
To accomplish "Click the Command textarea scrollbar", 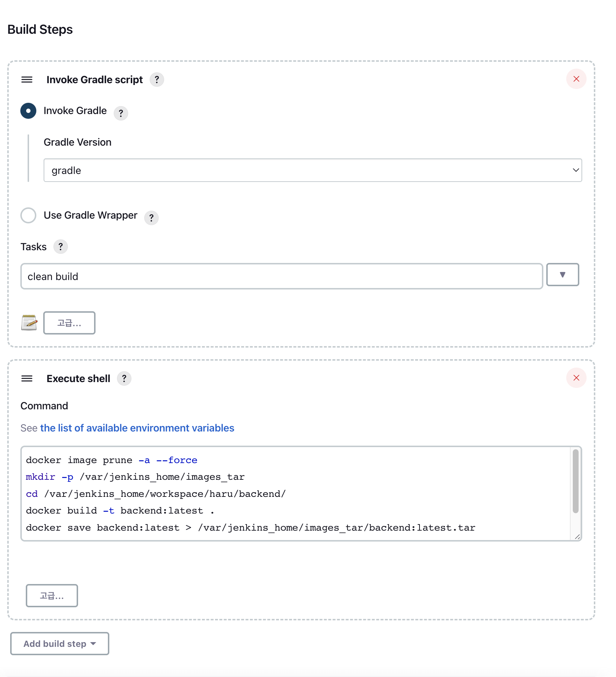I will (575, 481).
